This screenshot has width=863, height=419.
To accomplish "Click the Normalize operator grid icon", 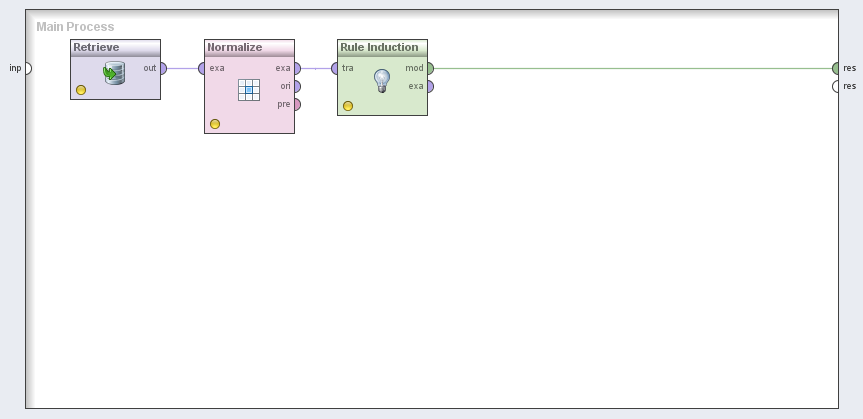I will 249,90.
